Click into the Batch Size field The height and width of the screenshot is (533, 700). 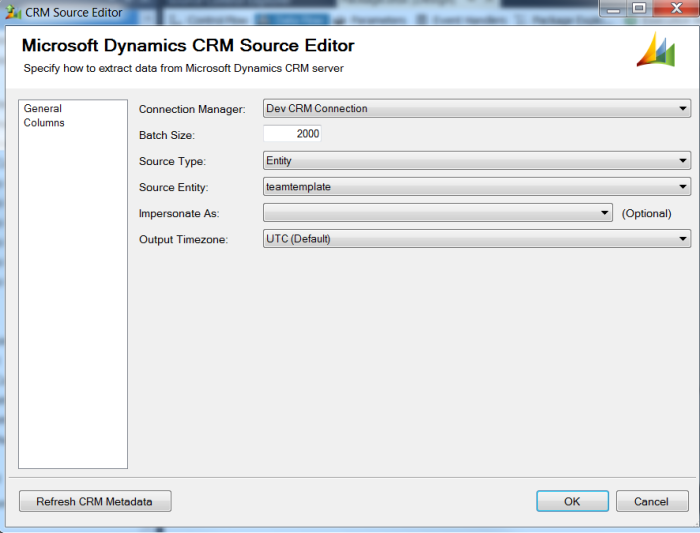point(292,134)
